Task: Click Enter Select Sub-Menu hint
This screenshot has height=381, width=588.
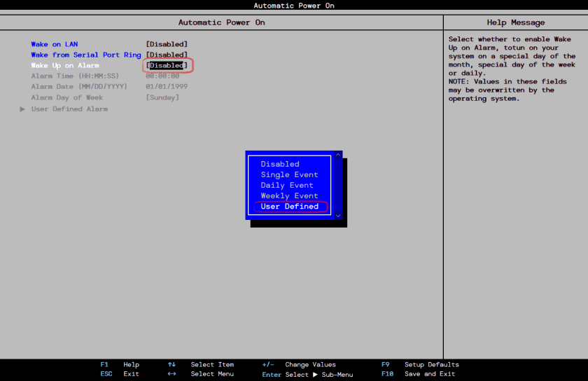Action: tap(307, 374)
